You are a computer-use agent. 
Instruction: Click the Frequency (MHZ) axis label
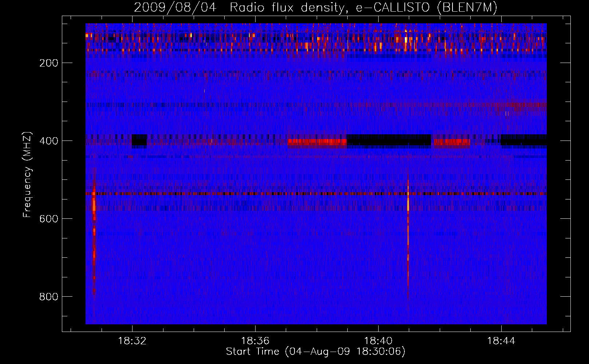pos(27,174)
